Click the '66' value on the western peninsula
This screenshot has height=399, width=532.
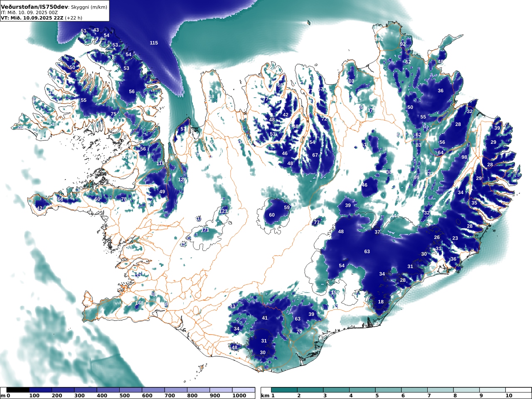pos(60,199)
